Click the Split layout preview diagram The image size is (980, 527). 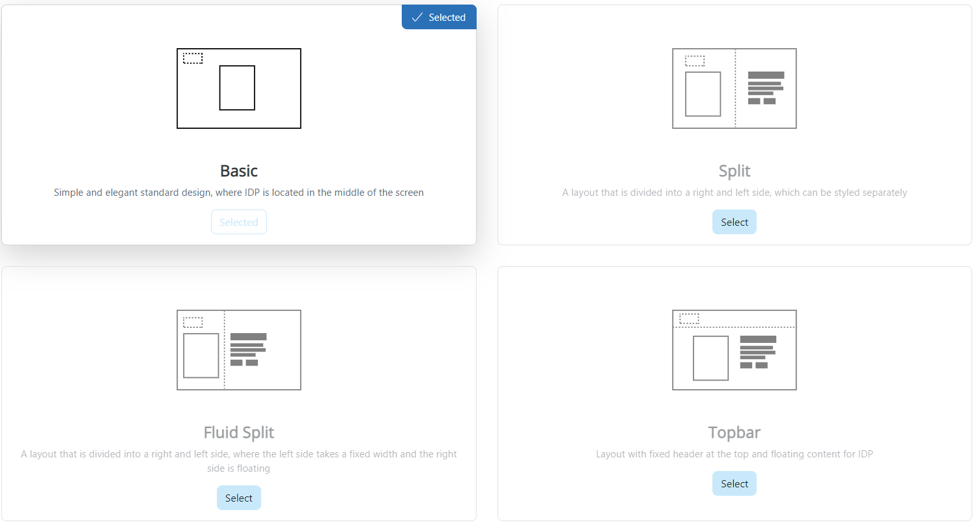[x=735, y=88]
